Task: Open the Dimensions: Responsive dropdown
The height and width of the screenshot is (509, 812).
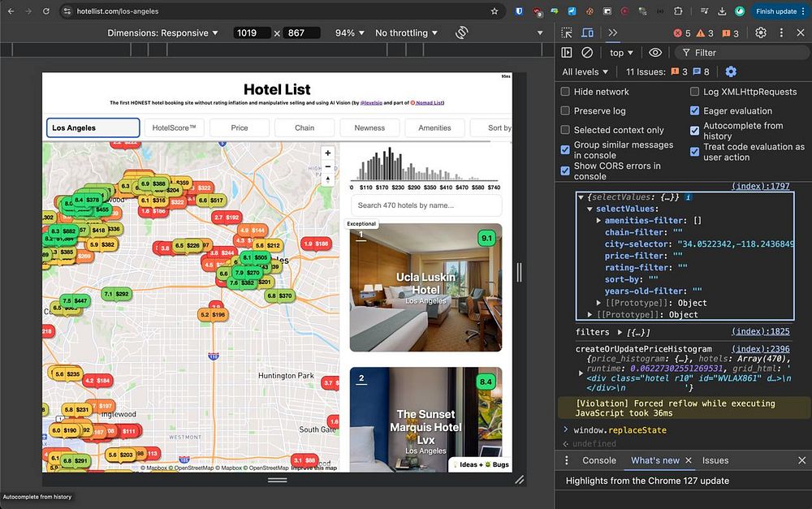Action: (163, 33)
